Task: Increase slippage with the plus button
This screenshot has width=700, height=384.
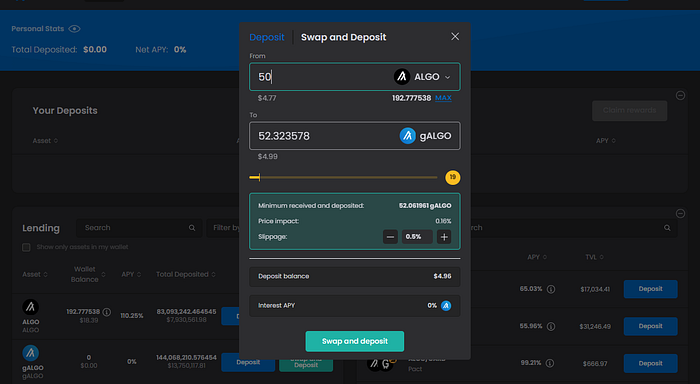Action: 444,237
